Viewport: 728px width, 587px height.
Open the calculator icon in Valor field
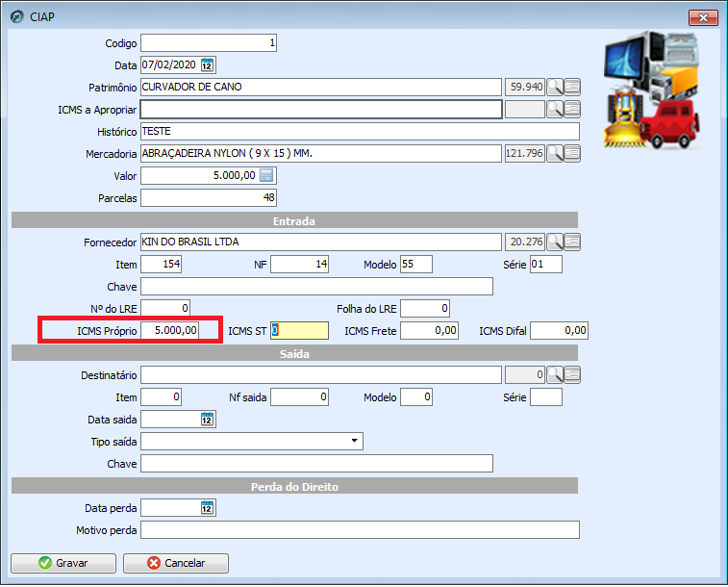point(266,175)
